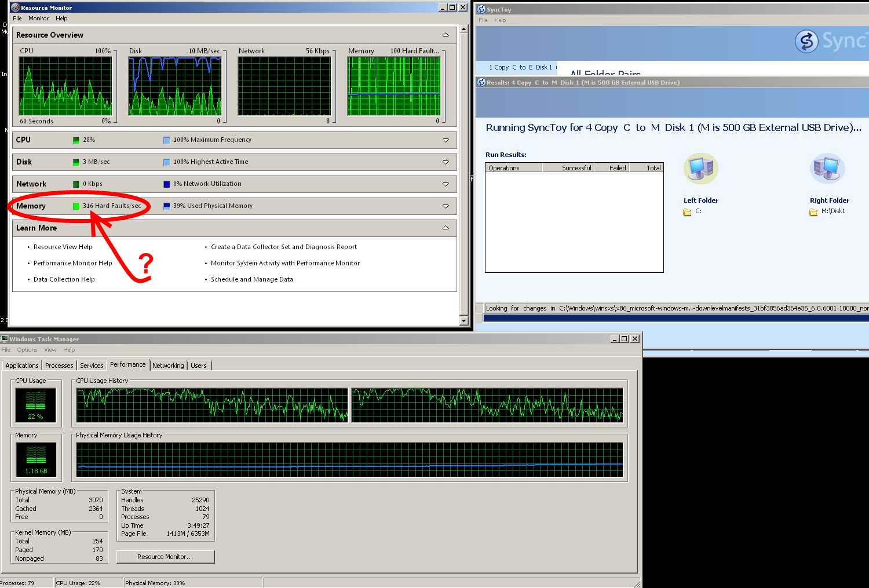Expand the Network section in Resource Monitor

446,184
